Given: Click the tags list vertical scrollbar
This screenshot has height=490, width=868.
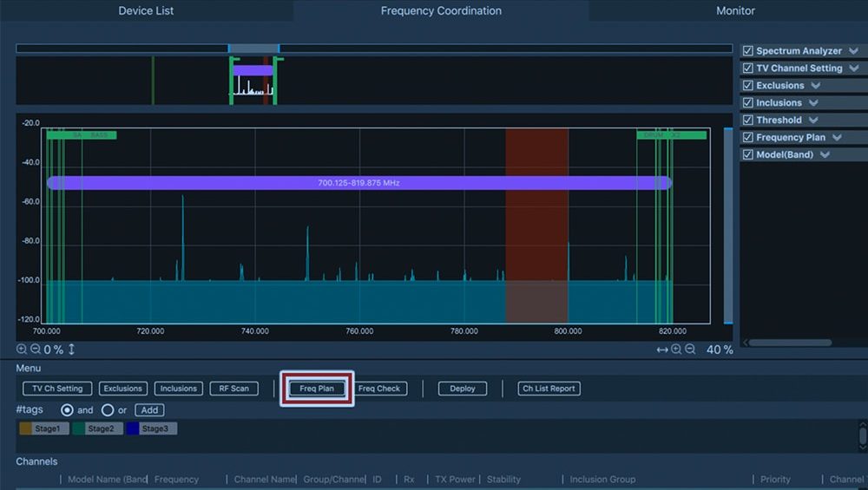Looking at the screenshot, I should click(863, 436).
